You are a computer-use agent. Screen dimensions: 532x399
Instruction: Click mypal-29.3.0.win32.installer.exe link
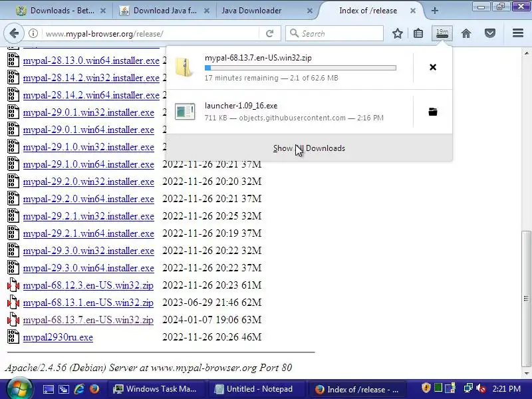[88, 251]
